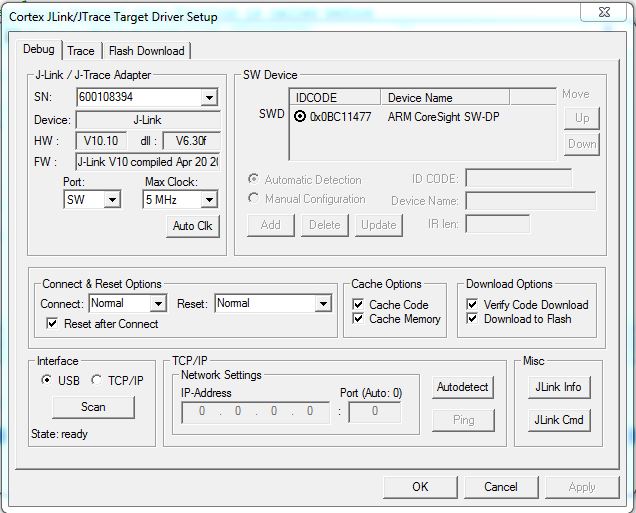
Task: Select ARM CoreSight SW-DP device entry
Action: [443, 117]
